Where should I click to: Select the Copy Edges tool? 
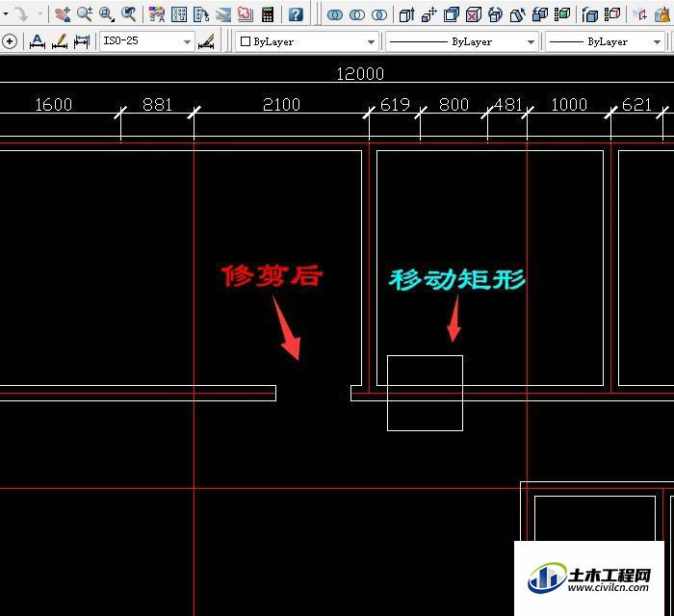point(589,14)
